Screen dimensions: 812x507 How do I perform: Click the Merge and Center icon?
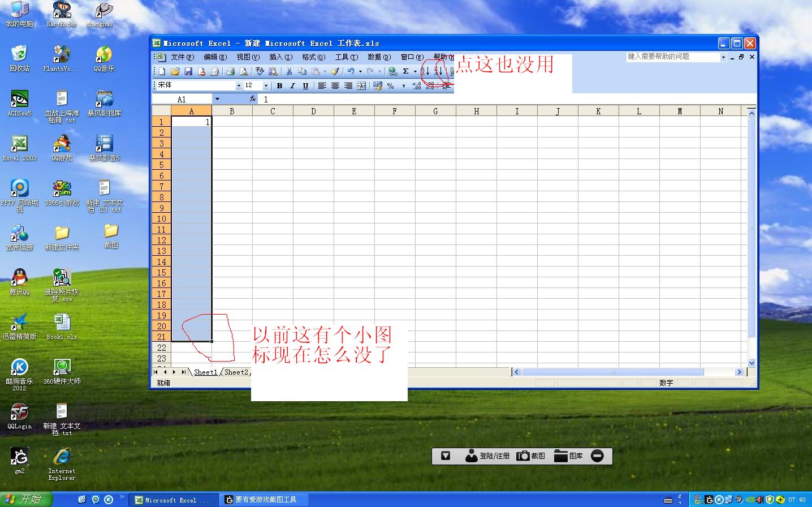pos(361,85)
